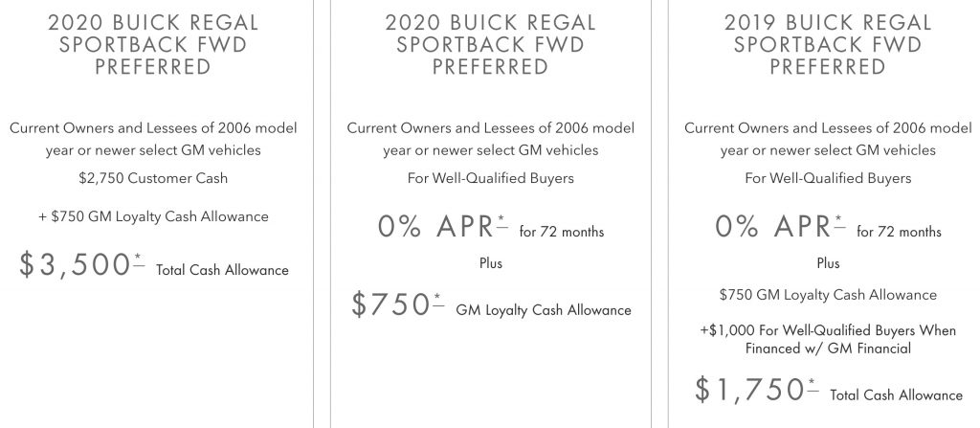
Task: Click '0% APR' on the 2019 Regal offer
Action: pyautogui.click(x=772, y=227)
